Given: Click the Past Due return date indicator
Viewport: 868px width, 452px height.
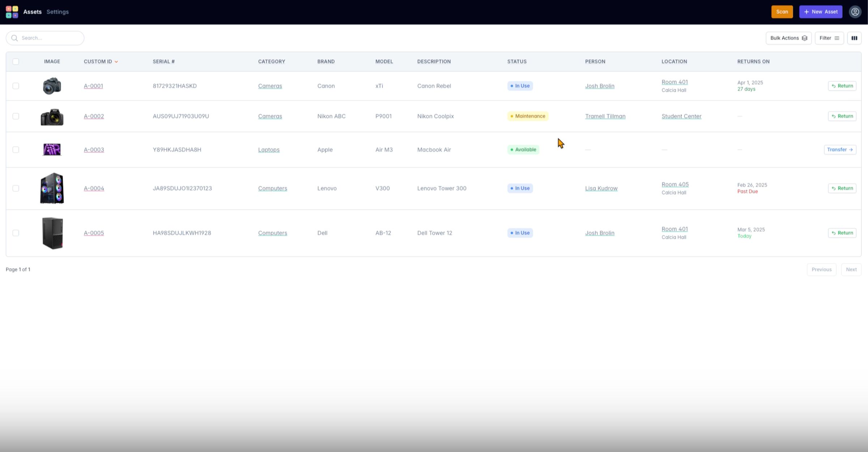Looking at the screenshot, I should pyautogui.click(x=747, y=191).
